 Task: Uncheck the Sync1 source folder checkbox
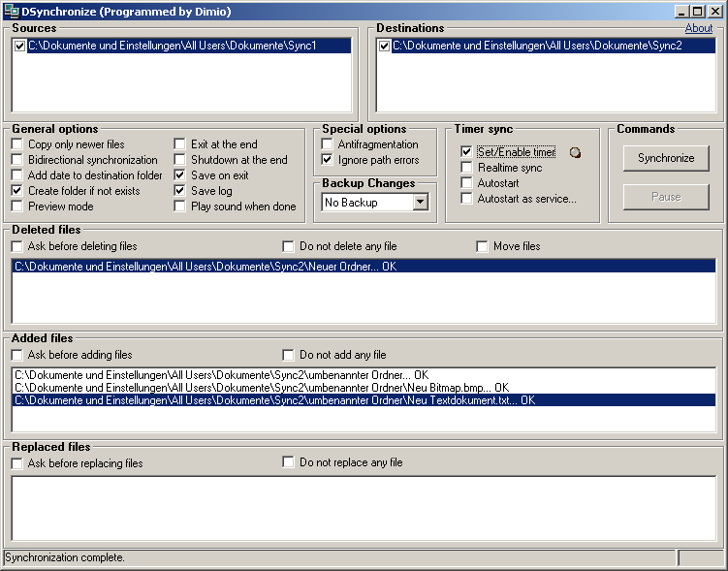point(20,46)
